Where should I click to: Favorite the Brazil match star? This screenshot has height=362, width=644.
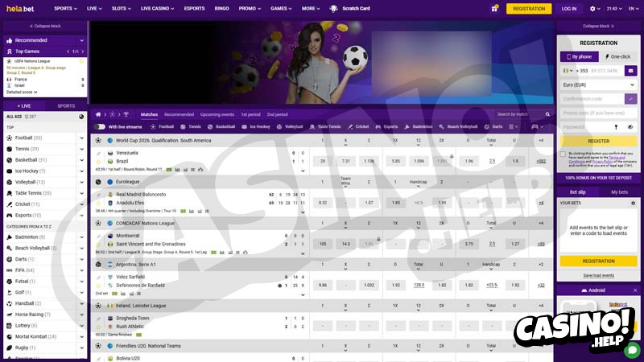pos(98,162)
